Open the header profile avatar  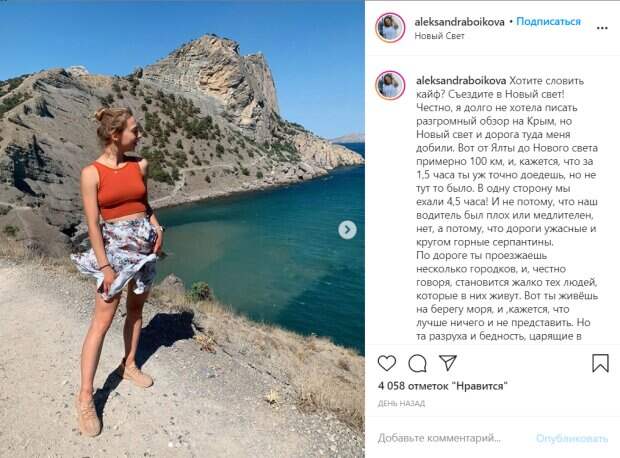tap(390, 28)
